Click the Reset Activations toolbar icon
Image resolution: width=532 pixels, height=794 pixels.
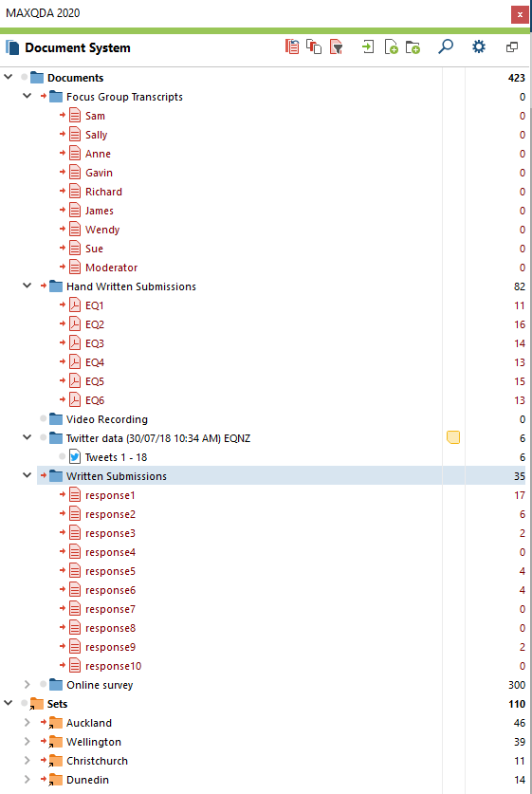click(x=292, y=47)
